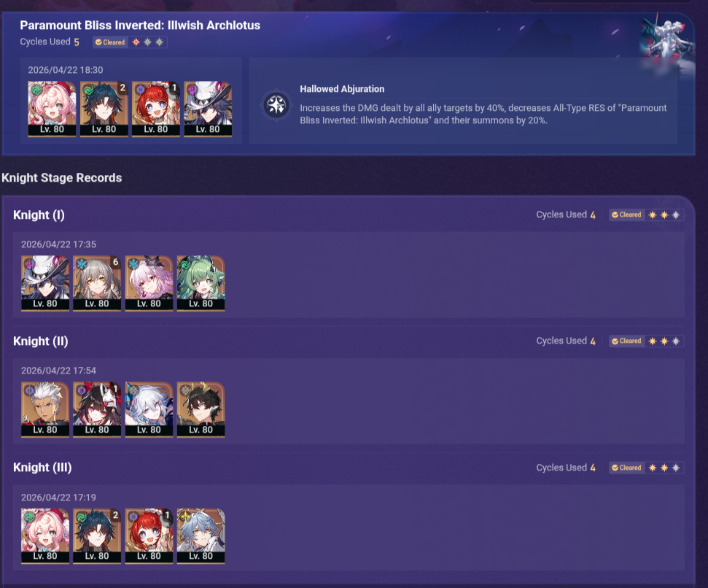Select the gray-haired eidolon 6 character in Knight (I)
The image size is (708, 588).
coord(97,283)
